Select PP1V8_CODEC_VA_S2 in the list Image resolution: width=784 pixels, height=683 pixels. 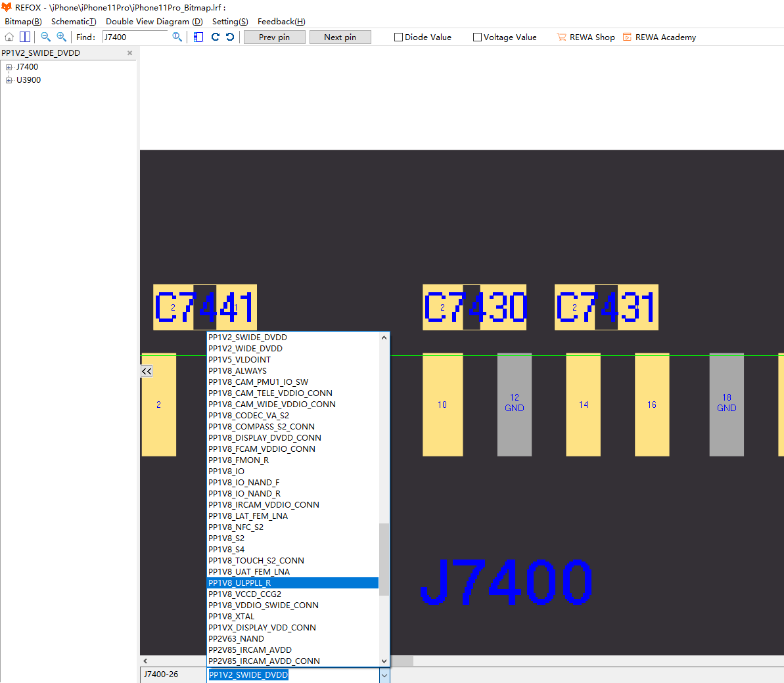tap(292, 416)
